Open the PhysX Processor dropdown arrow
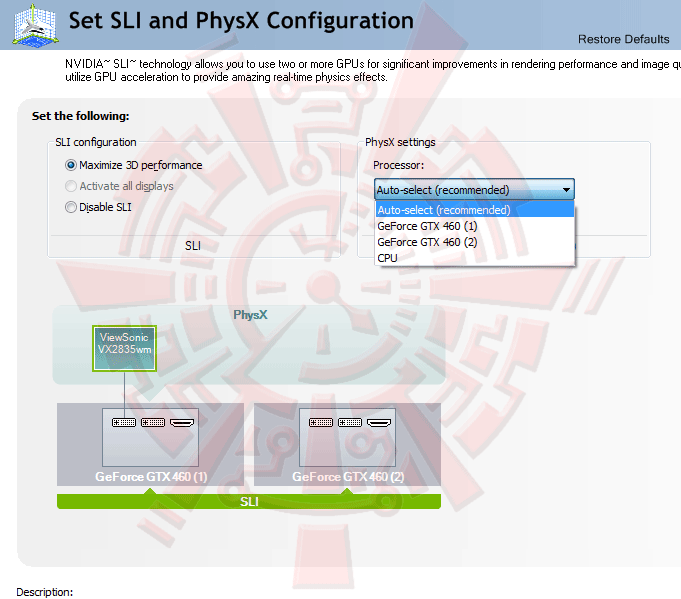 click(566, 190)
